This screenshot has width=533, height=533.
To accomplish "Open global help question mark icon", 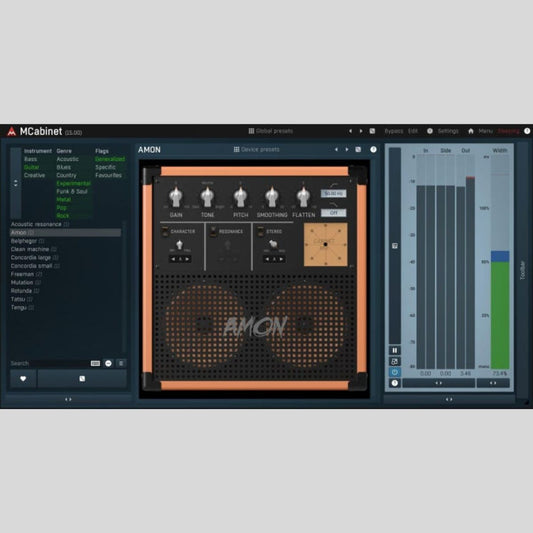I will [527, 131].
